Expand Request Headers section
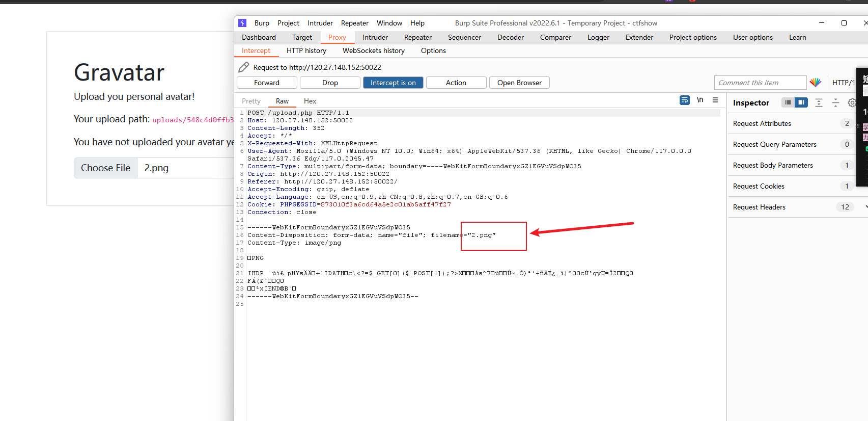Screen dimensions: 868x421 [798, 207]
